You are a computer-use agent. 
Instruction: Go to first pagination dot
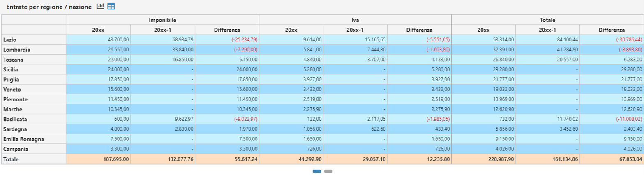pyautogui.click(x=317, y=171)
